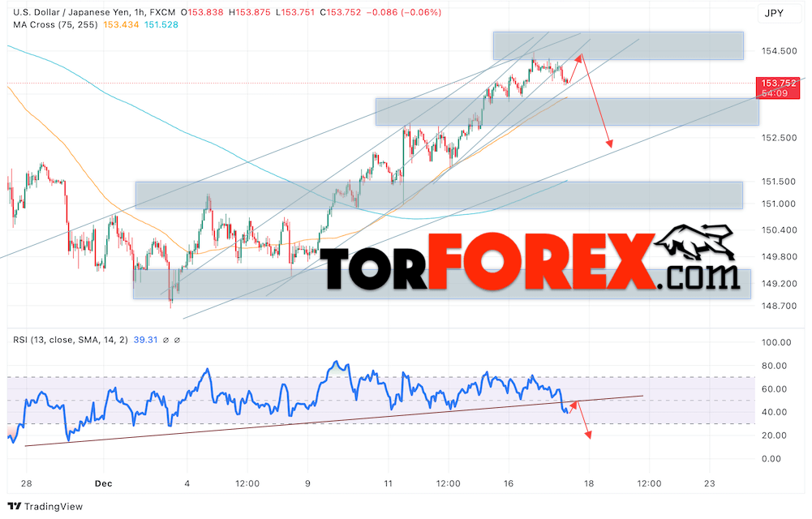Click the 150.400 price axis label

pyautogui.click(x=779, y=230)
